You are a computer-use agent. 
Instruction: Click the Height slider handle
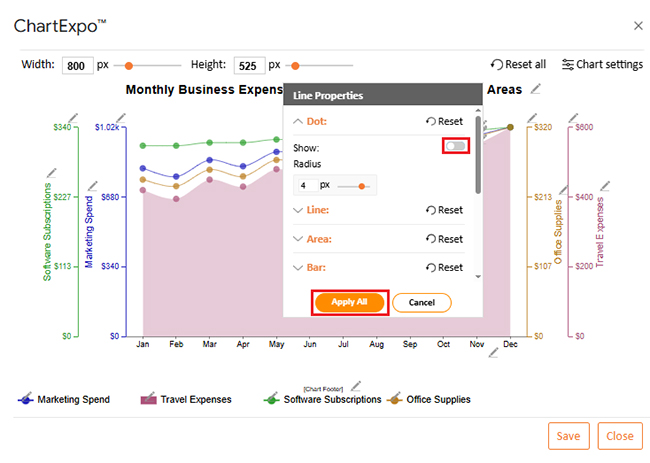point(295,65)
